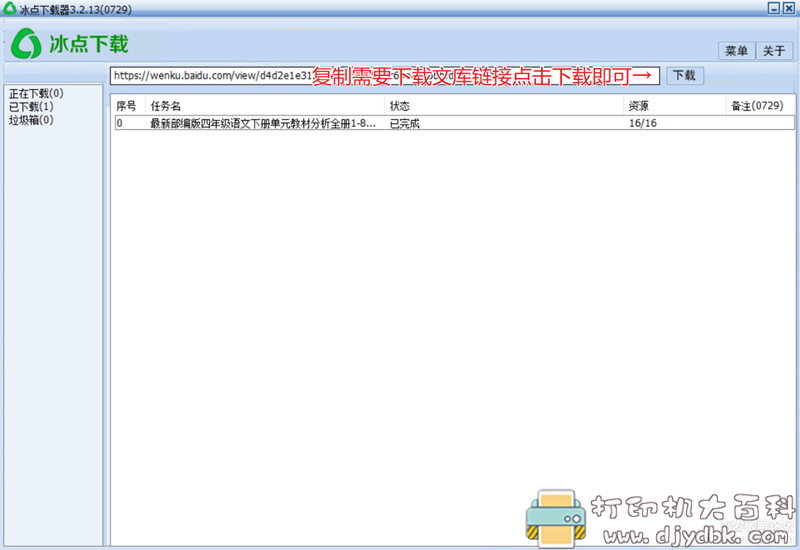Image resolution: width=800 pixels, height=550 pixels.
Task: Click the 16/16 resource cell
Action: 643,123
